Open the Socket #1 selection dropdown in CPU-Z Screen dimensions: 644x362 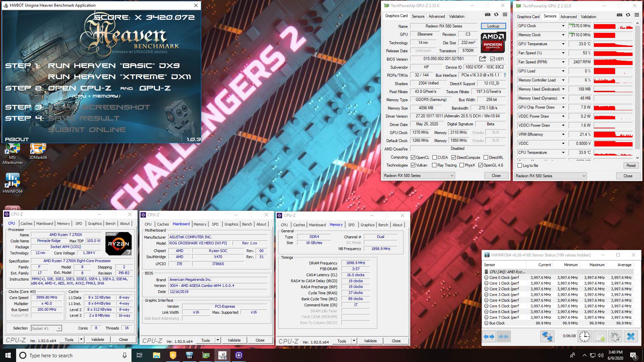click(x=46, y=328)
